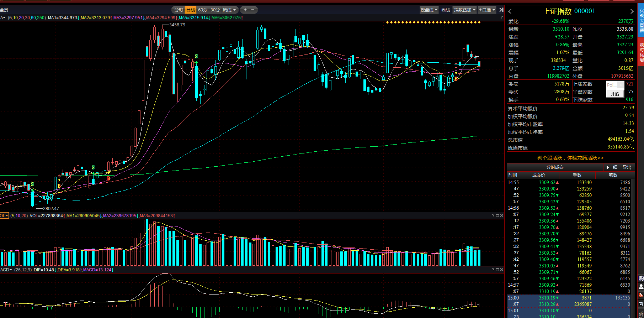Select the 日线 daily chart tab

tap(191, 10)
